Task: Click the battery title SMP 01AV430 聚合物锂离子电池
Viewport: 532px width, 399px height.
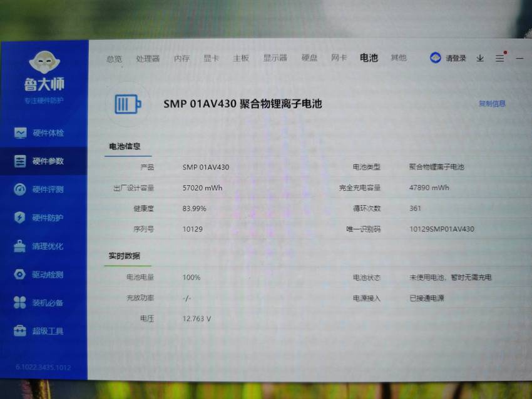Action: 243,104
